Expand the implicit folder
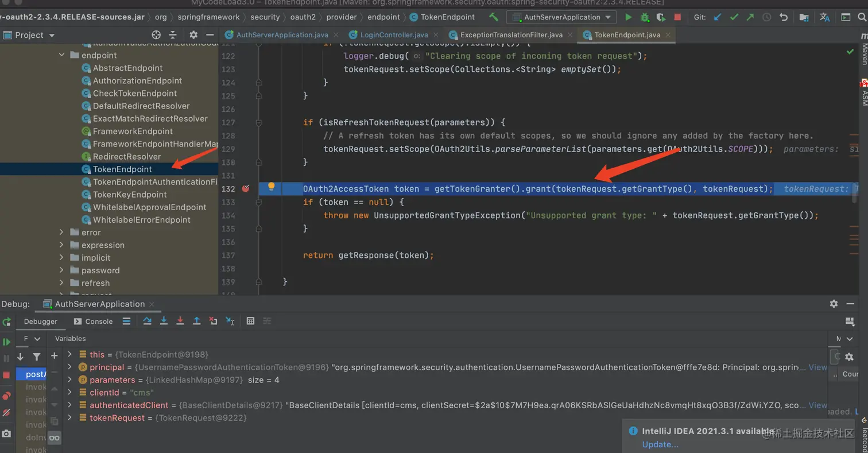 tap(62, 257)
